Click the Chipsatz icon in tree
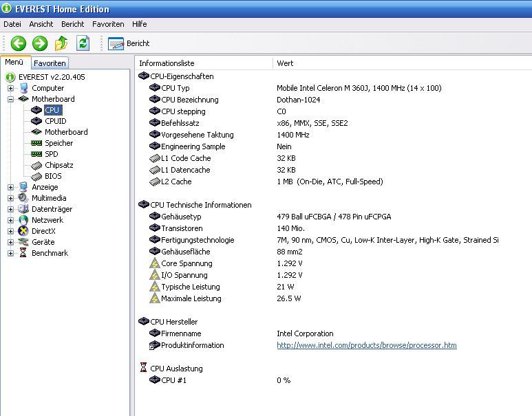The width and height of the screenshot is (532, 416). point(36,166)
